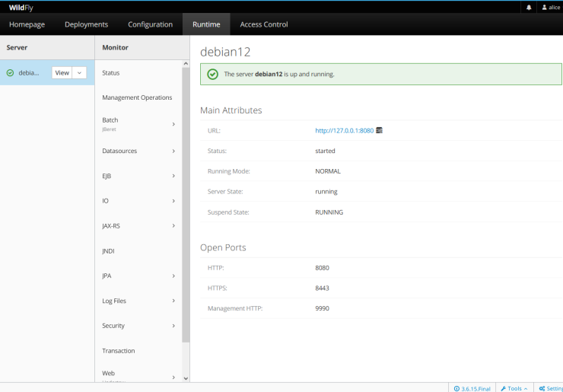Click the 3.6.15.Final version info
The height and width of the screenshot is (392, 563).
[x=472, y=388]
